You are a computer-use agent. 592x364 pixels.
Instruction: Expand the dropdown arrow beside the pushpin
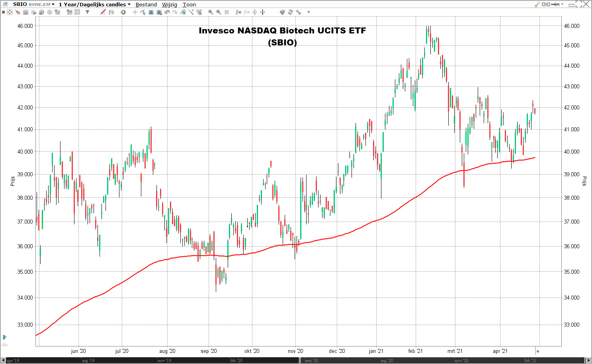(562, 4)
